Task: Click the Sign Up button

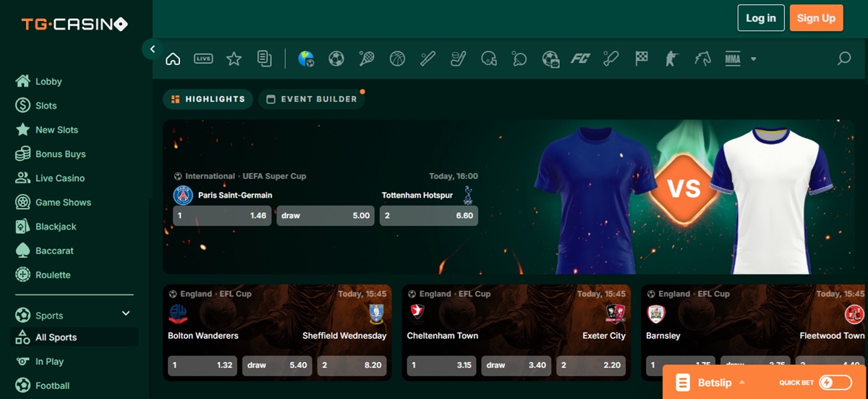Action: coord(817,18)
